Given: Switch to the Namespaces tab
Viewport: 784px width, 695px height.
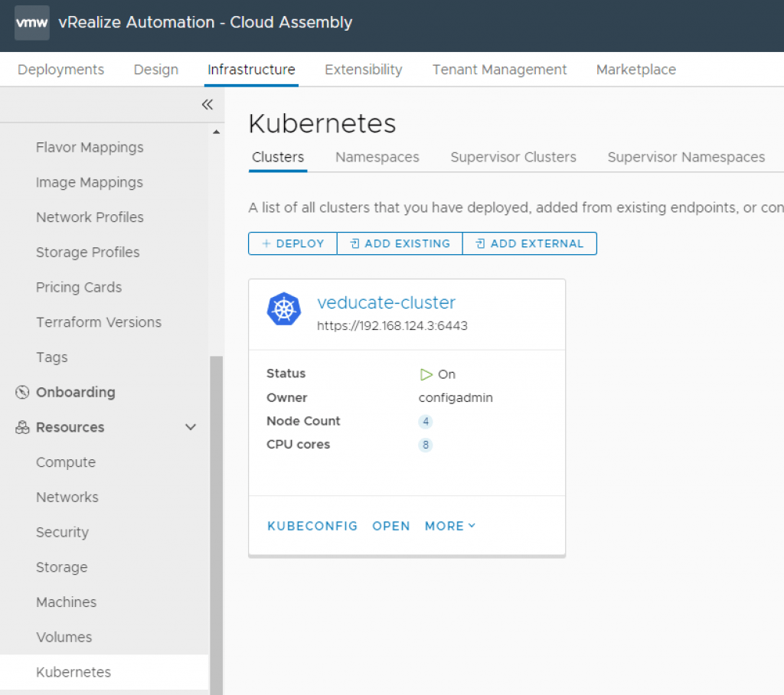Looking at the screenshot, I should coord(377,157).
